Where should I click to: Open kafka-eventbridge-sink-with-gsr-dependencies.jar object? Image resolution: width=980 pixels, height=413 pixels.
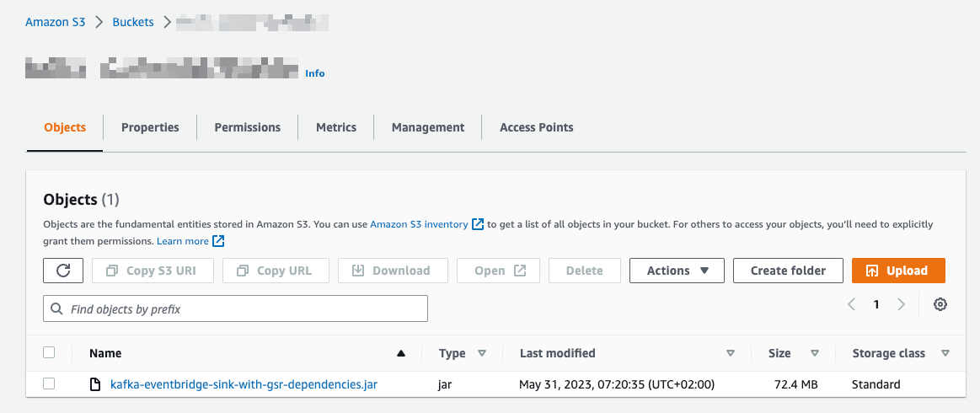(244, 384)
